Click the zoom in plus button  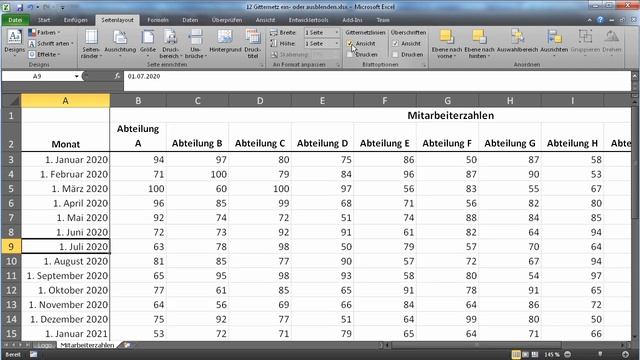(625, 354)
